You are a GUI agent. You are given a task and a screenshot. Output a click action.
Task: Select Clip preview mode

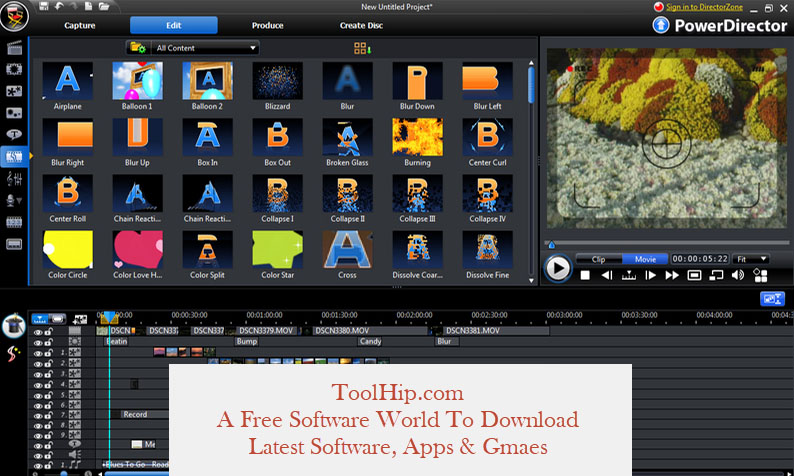coord(599,259)
